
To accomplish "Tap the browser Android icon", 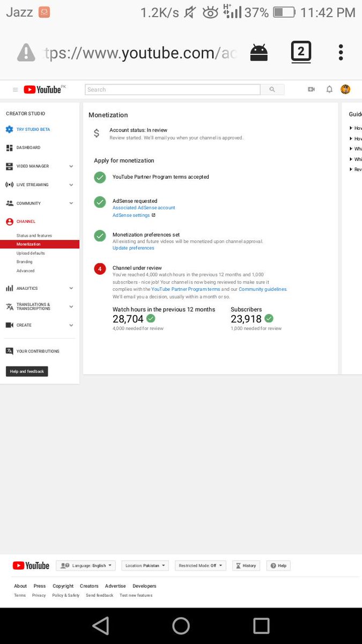I will click(259, 52).
